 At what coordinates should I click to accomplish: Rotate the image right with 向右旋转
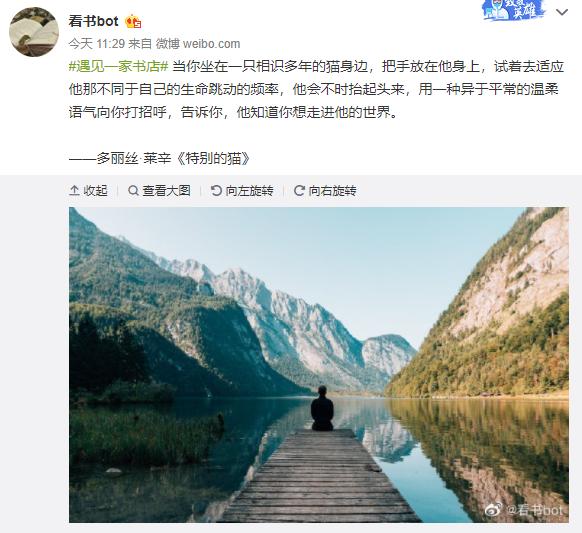(325, 191)
